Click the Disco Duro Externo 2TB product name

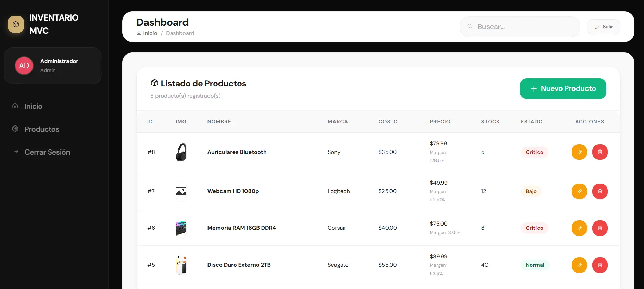coord(239,265)
